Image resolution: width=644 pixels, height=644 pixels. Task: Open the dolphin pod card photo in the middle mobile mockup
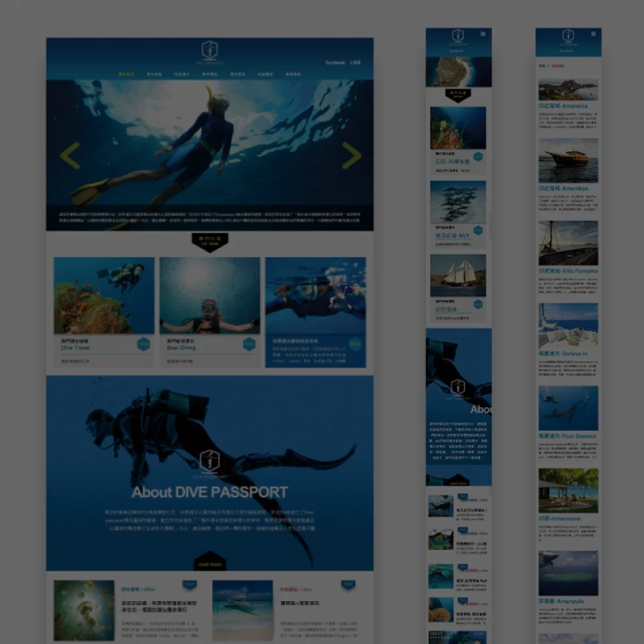point(458,202)
